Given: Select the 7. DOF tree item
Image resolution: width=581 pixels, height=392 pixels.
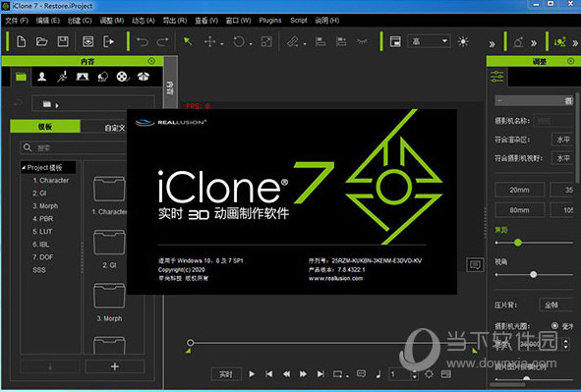Looking at the screenshot, I should pos(42,256).
